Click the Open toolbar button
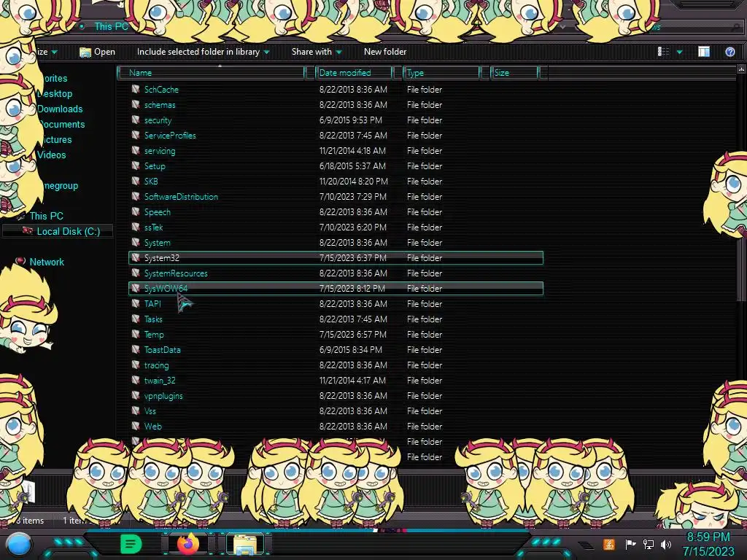 click(x=97, y=52)
